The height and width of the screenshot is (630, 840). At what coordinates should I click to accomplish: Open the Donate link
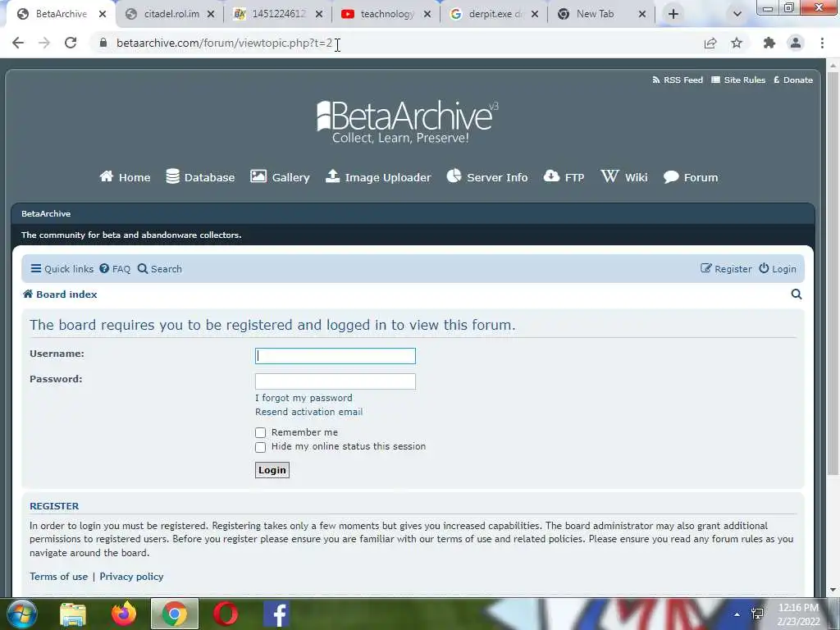click(x=793, y=80)
